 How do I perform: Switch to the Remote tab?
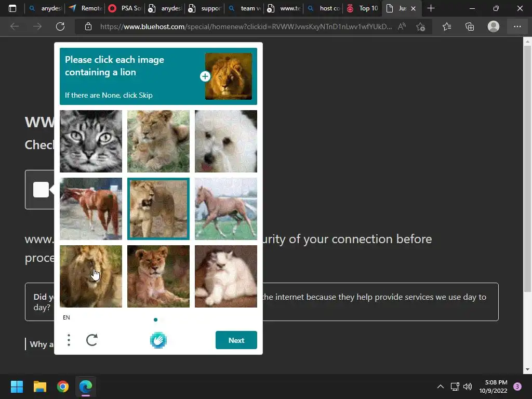(x=86, y=8)
